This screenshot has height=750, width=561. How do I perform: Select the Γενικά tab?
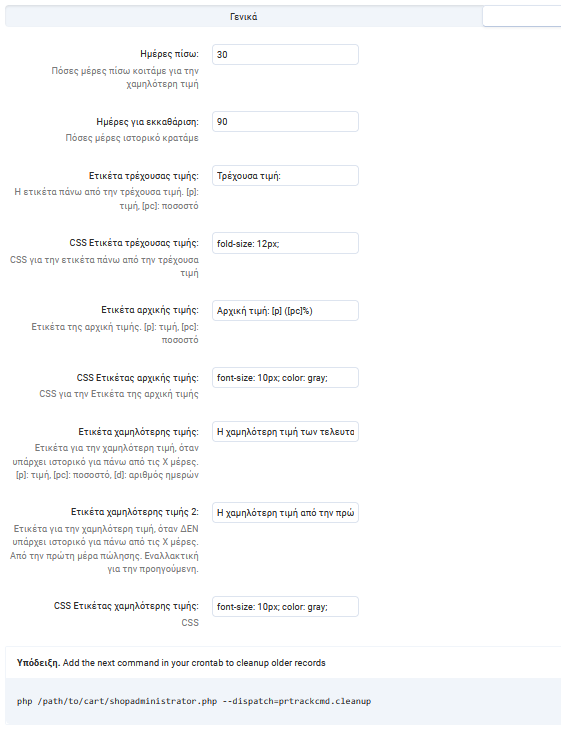(243, 17)
